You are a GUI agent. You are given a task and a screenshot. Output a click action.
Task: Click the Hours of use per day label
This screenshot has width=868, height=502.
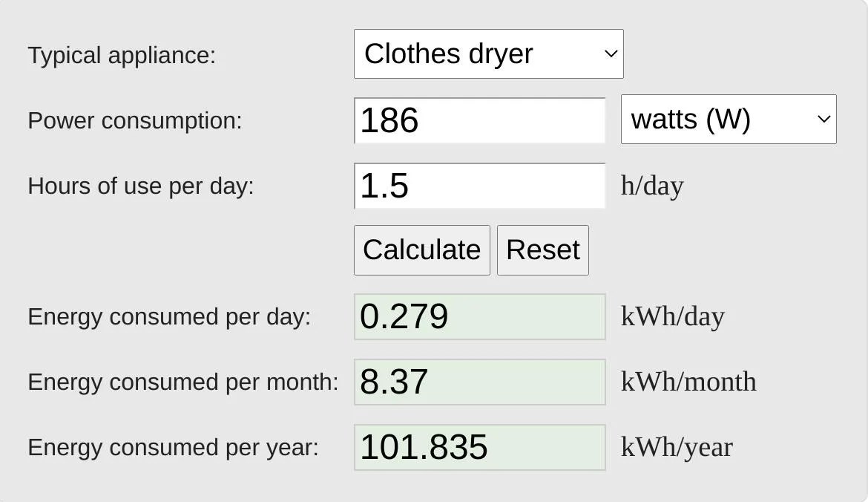[x=139, y=186]
